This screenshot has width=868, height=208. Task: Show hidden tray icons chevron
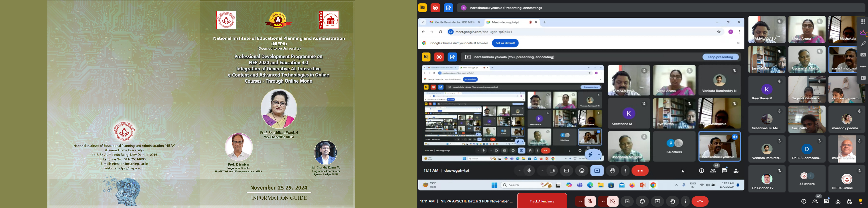[x=676, y=185]
